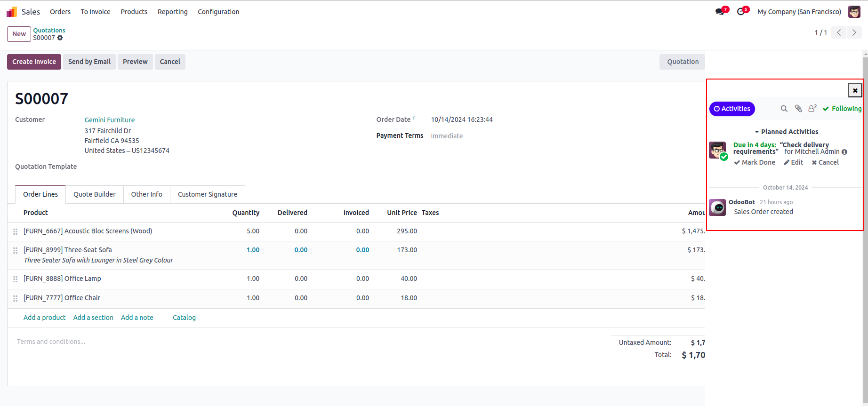The image size is (868, 406).
Task: Open the followers list icon
Action: point(812,109)
